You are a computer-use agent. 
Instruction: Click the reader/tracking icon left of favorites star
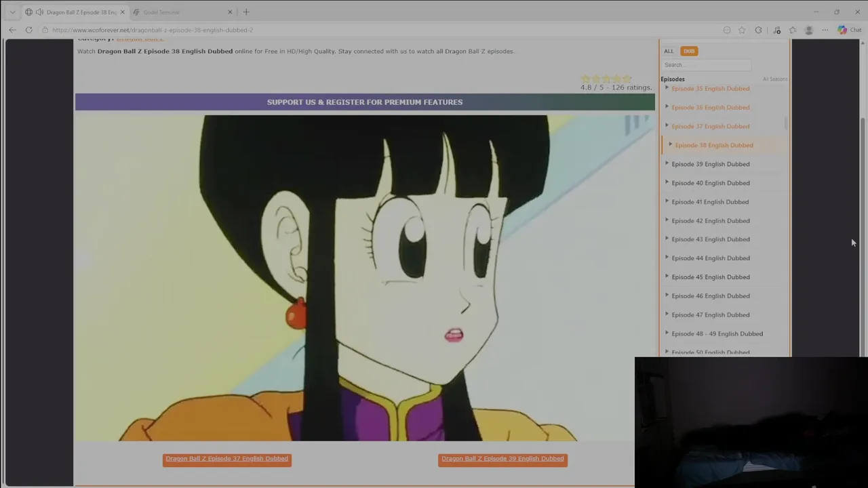pos(727,30)
